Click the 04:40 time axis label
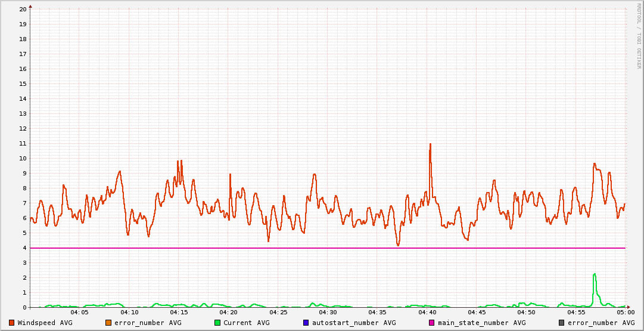Viewport: 644px width, 331px height. click(427, 313)
